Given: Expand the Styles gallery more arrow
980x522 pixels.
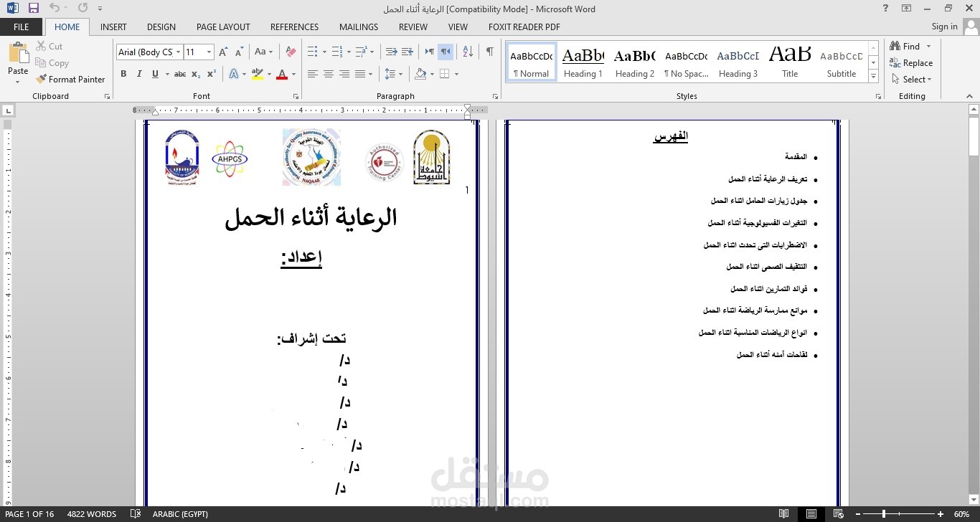Looking at the screenshot, I should pyautogui.click(x=873, y=77).
